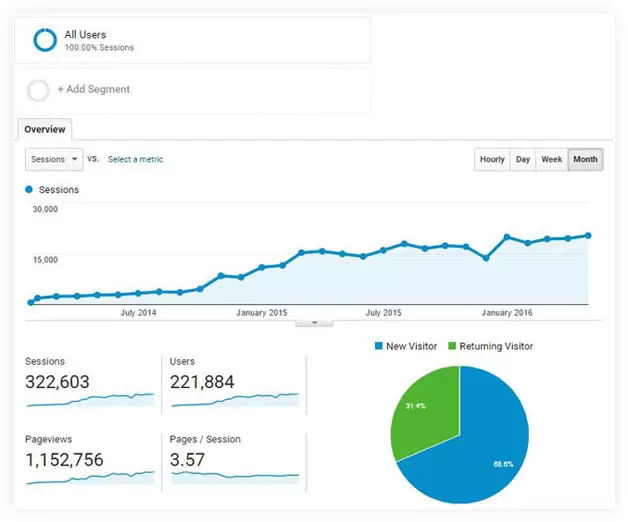Click the Pageviews sparkline chart

coord(90,478)
